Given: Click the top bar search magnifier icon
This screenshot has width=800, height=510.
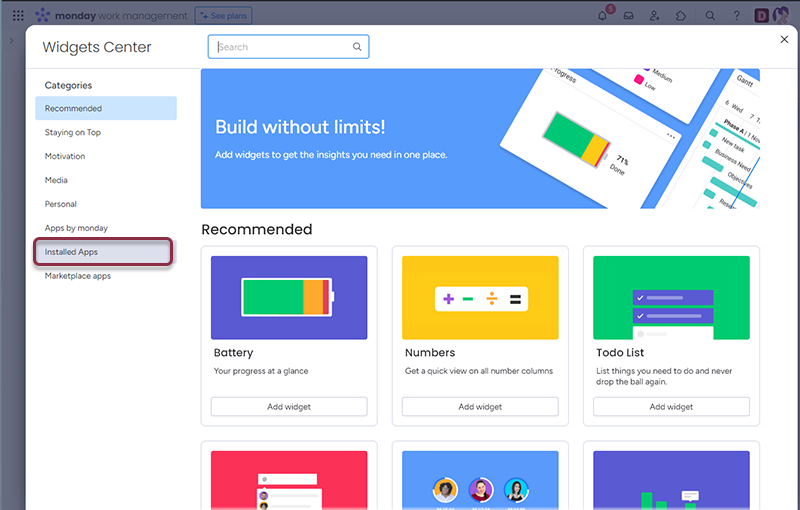Looking at the screenshot, I should pos(710,16).
